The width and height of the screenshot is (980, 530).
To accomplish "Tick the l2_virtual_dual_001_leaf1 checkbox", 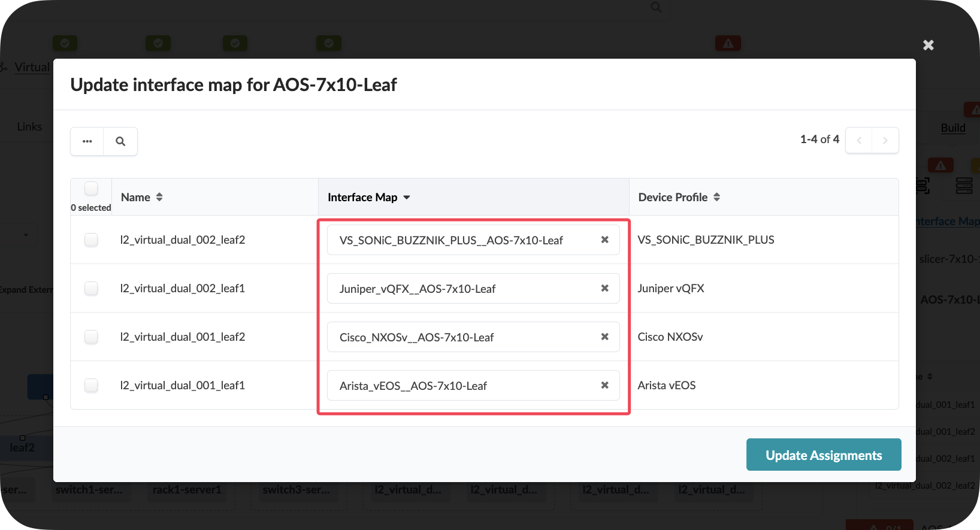I will (x=91, y=386).
